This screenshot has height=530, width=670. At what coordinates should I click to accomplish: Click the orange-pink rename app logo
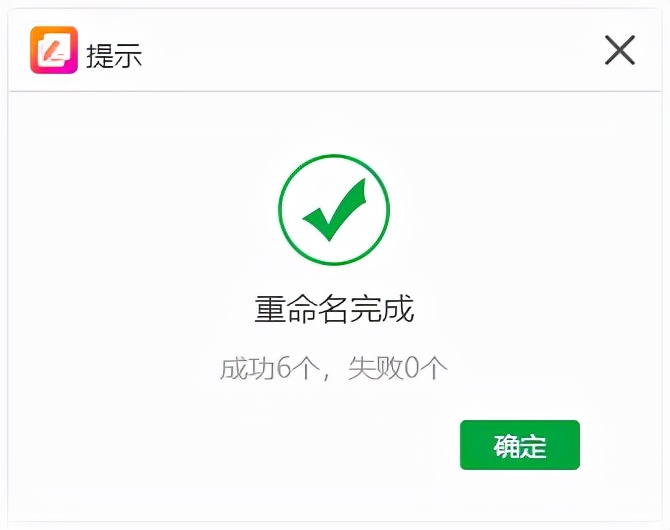tap(54, 50)
